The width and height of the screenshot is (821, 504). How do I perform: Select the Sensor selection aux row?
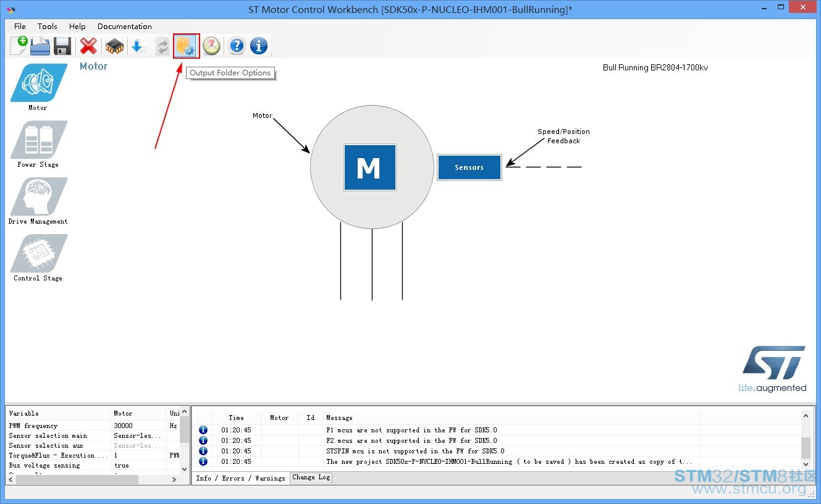click(x=93, y=445)
